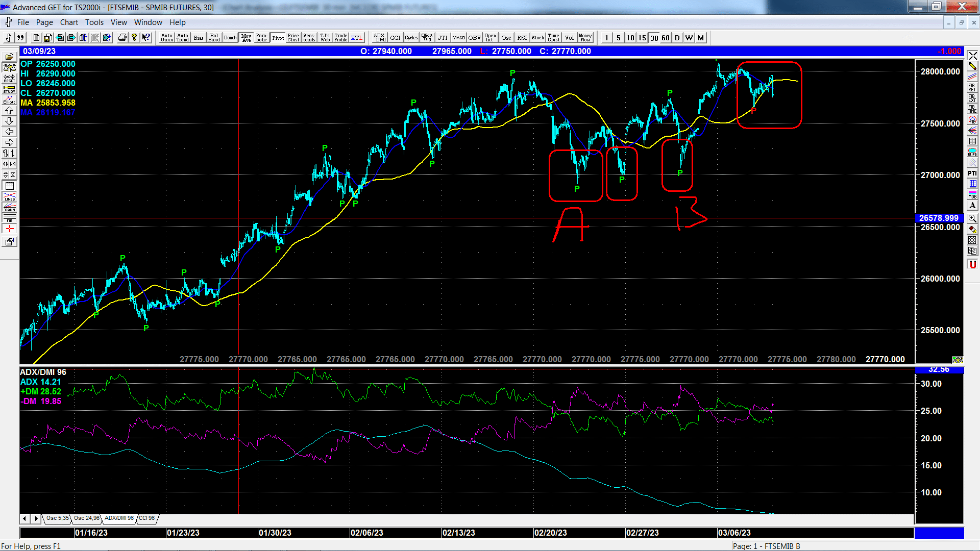Click the down arrow in left sidebar
Viewport: 980px width, 551px height.
[x=9, y=121]
